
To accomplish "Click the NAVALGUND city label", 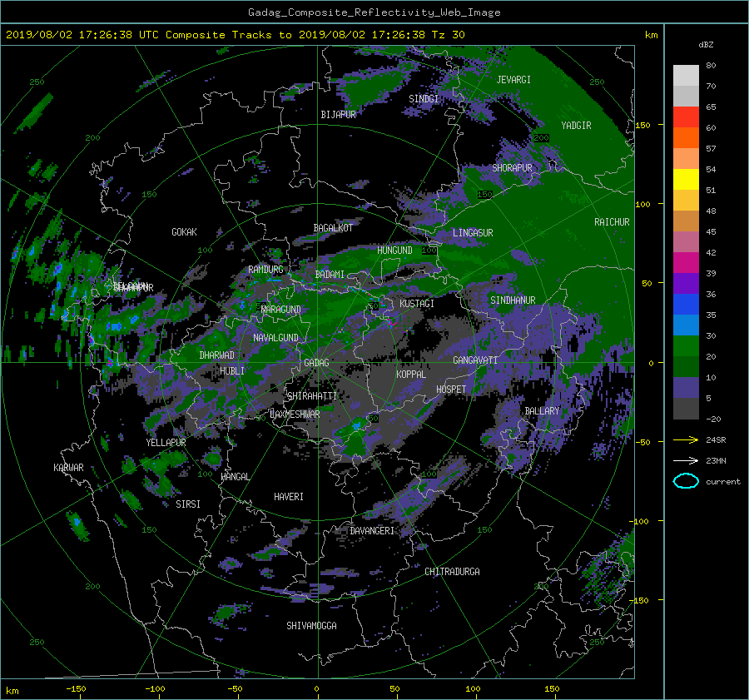I will pyautogui.click(x=275, y=338).
